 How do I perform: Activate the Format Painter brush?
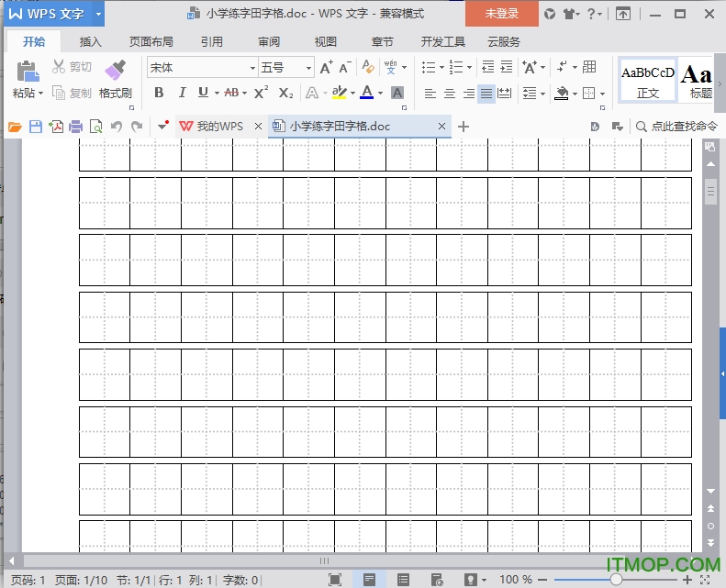coord(116,71)
